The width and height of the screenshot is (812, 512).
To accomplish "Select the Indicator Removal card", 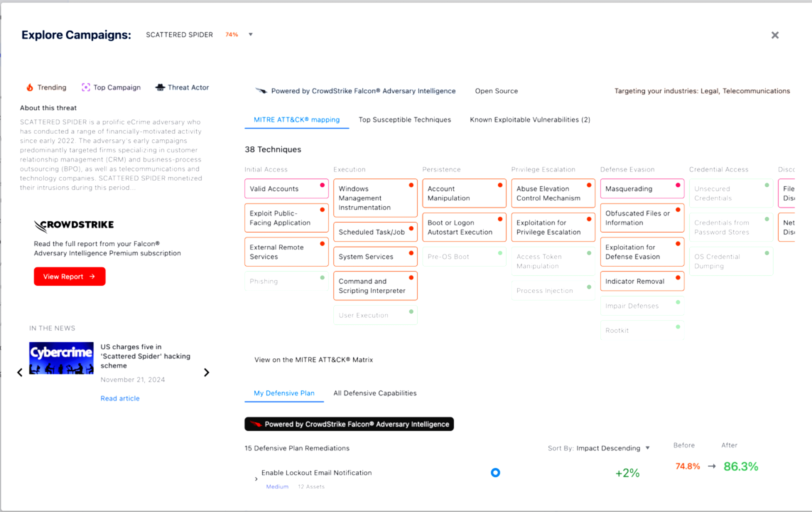I will tap(642, 281).
